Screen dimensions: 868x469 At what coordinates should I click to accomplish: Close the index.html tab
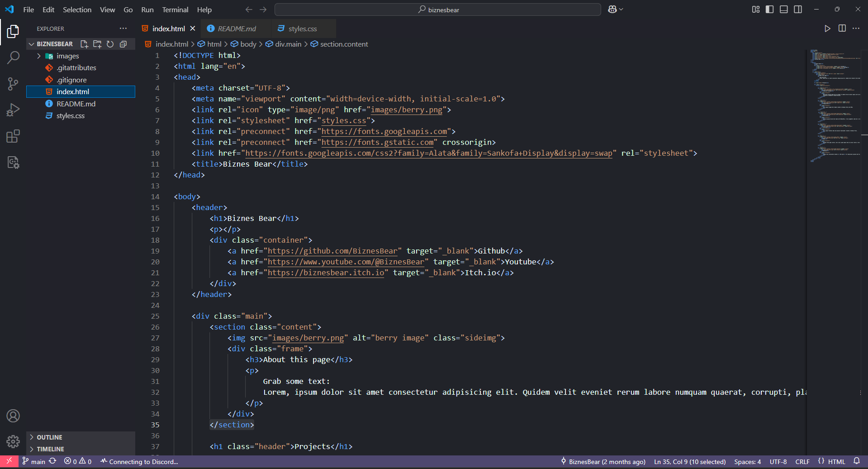[193, 29]
